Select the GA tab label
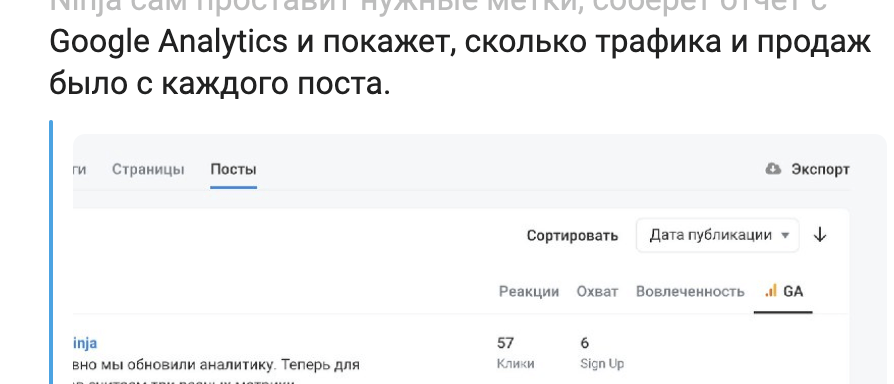Screen dimensions: 894x384 (x=793, y=291)
